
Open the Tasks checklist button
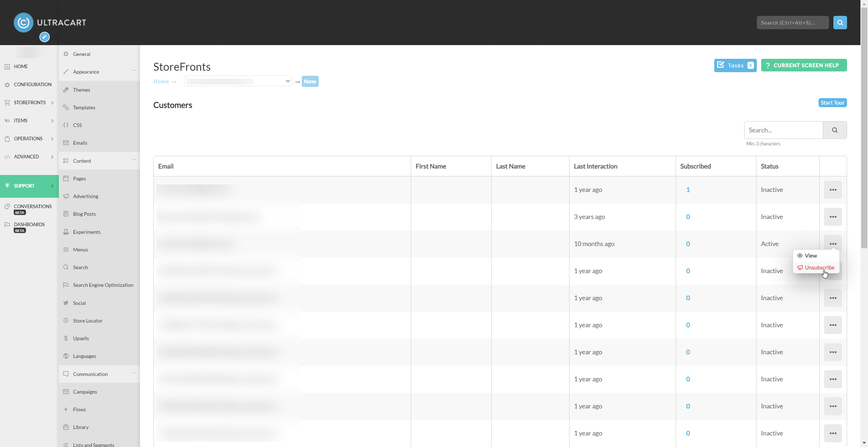click(735, 65)
